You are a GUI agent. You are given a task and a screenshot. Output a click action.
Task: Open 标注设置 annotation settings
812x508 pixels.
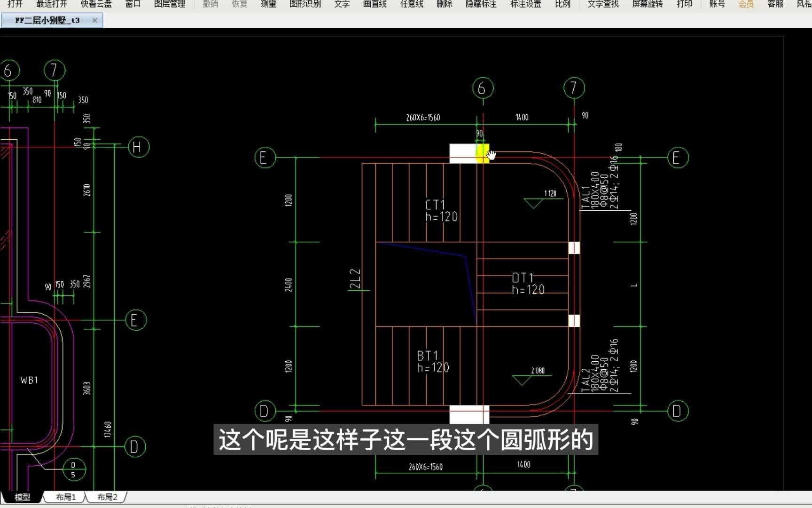point(525,4)
